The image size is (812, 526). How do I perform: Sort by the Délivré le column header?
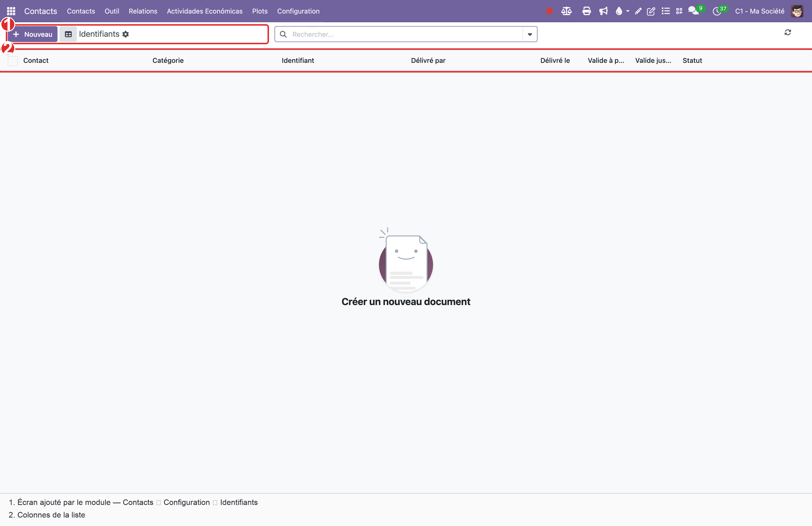click(x=555, y=60)
